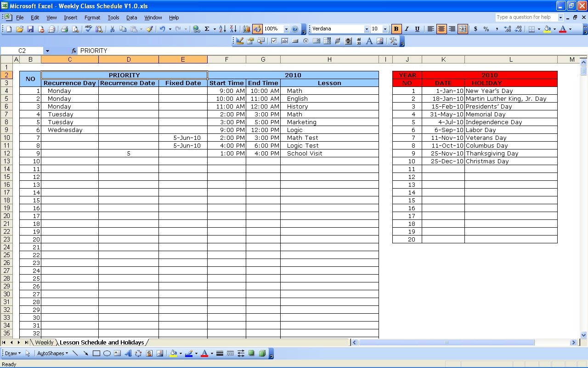The height and width of the screenshot is (368, 588).
Task: Open the Chart Wizard icon
Action: coord(246,29)
